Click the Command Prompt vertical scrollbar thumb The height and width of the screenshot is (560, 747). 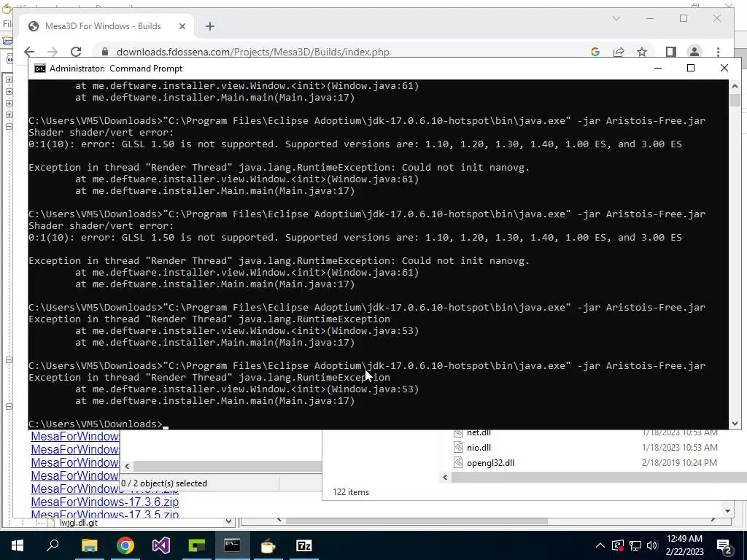tap(735, 101)
